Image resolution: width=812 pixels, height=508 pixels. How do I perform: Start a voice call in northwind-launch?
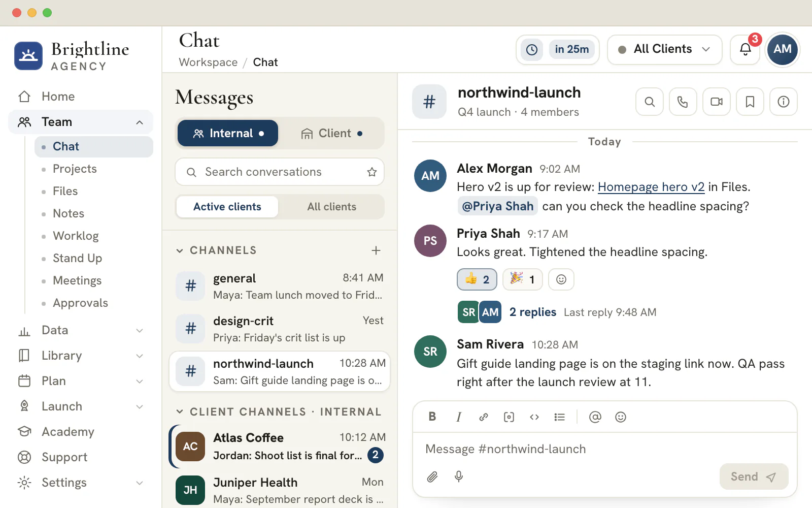683,102
